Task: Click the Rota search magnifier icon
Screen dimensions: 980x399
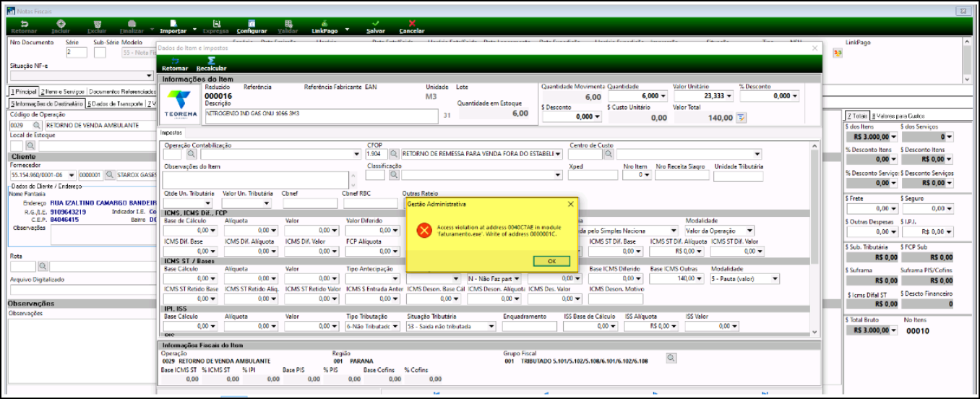Action: [43, 267]
